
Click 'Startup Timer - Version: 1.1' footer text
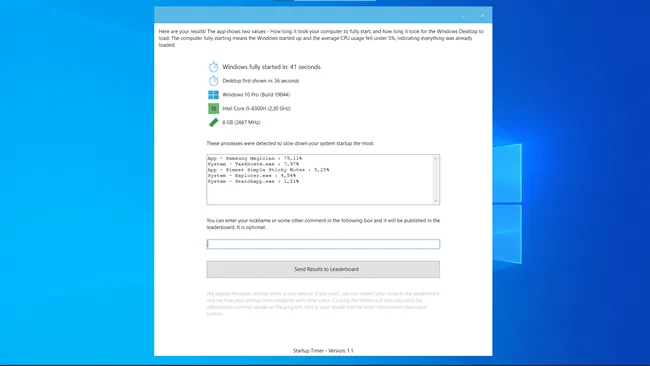pyautogui.click(x=323, y=351)
